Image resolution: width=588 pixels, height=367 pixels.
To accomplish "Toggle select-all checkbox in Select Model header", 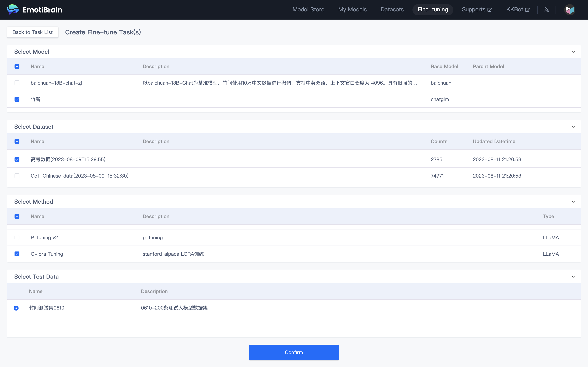I will pyautogui.click(x=17, y=67).
